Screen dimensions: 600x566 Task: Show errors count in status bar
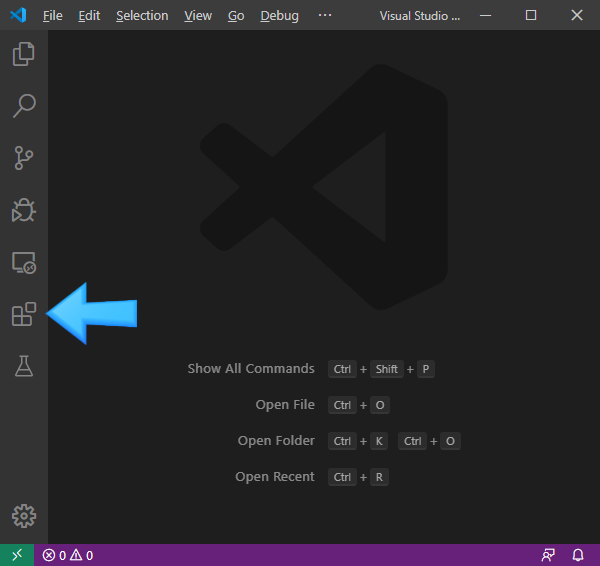coord(54,555)
